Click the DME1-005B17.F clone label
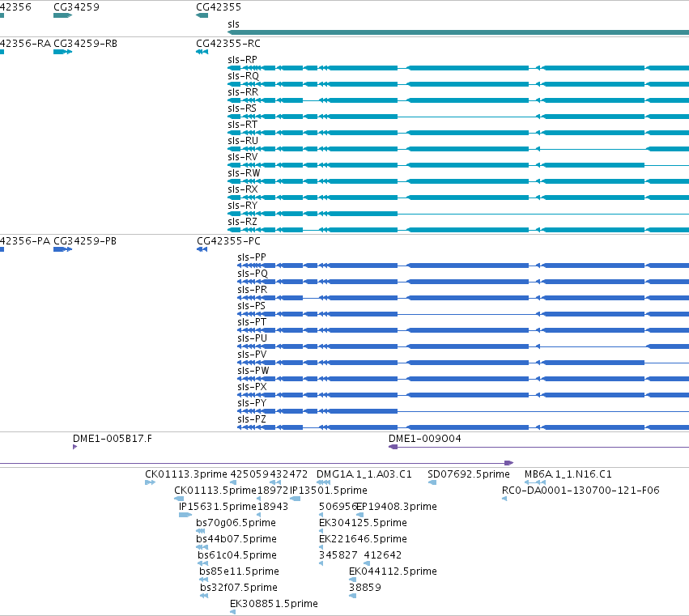 113,439
